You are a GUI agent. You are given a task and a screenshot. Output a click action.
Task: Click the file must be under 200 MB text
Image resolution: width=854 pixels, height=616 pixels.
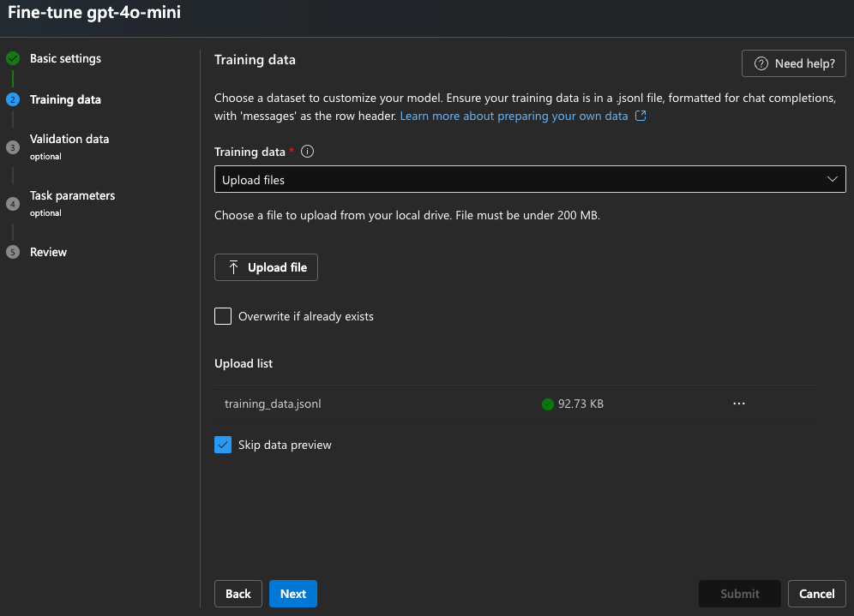[528, 216]
